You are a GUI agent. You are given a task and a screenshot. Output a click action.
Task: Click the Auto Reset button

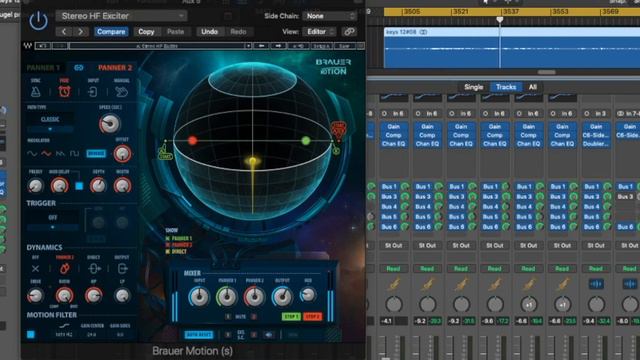pos(199,335)
